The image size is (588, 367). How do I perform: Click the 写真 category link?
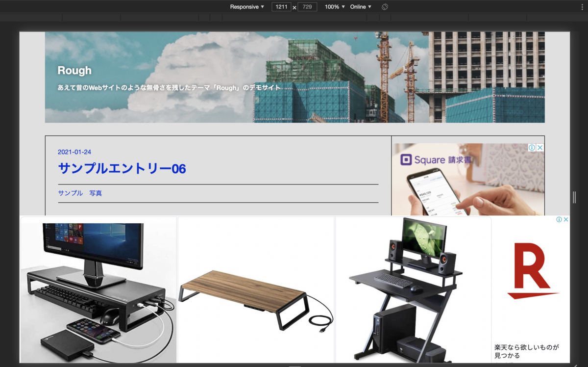96,193
